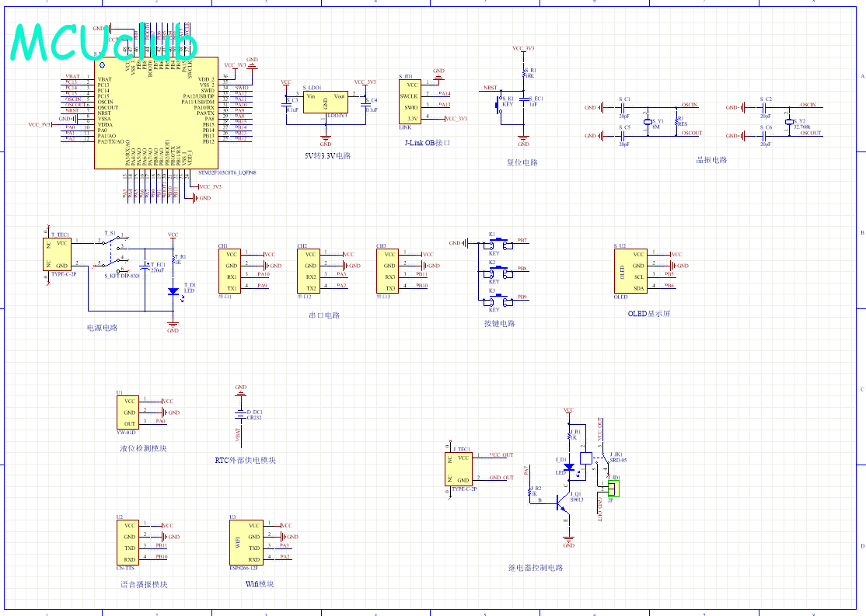The image size is (866, 616).
Task: Click the K3 key switch symbol
Action: pyautogui.click(x=498, y=300)
